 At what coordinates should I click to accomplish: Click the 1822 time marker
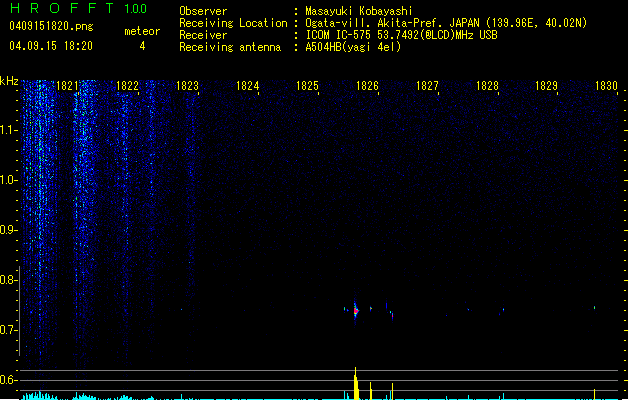coord(127,86)
